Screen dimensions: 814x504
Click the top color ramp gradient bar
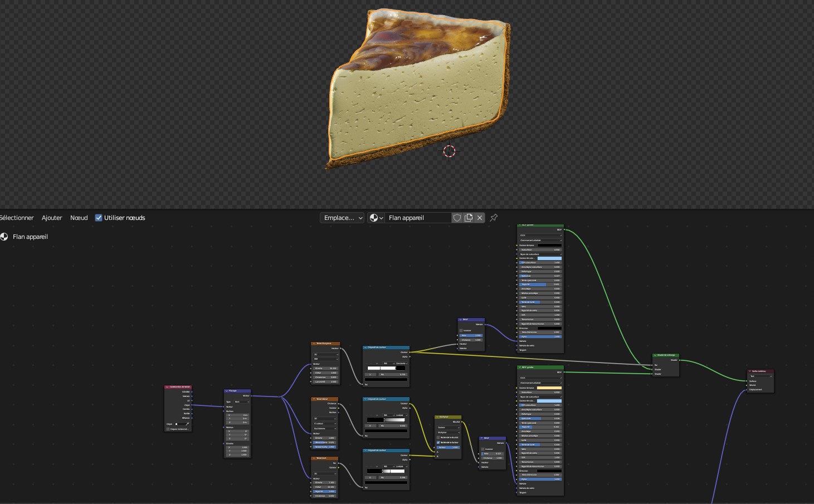tap(386, 368)
